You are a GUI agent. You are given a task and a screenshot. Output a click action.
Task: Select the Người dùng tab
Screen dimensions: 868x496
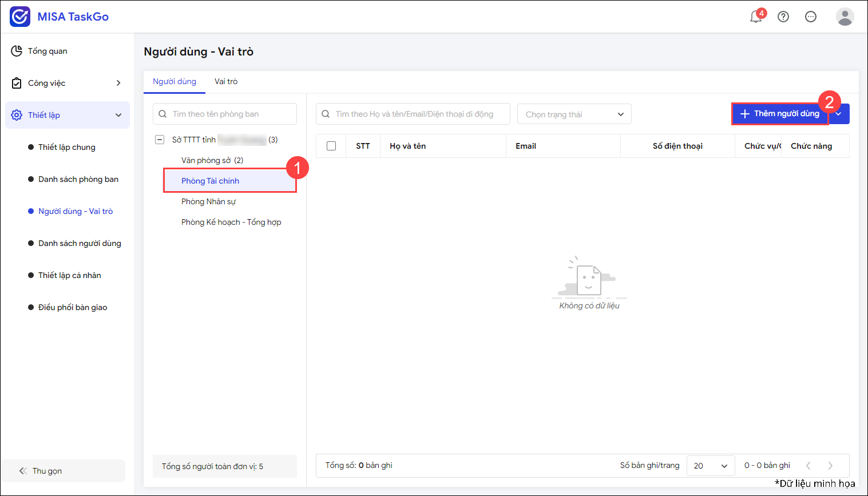click(x=175, y=81)
